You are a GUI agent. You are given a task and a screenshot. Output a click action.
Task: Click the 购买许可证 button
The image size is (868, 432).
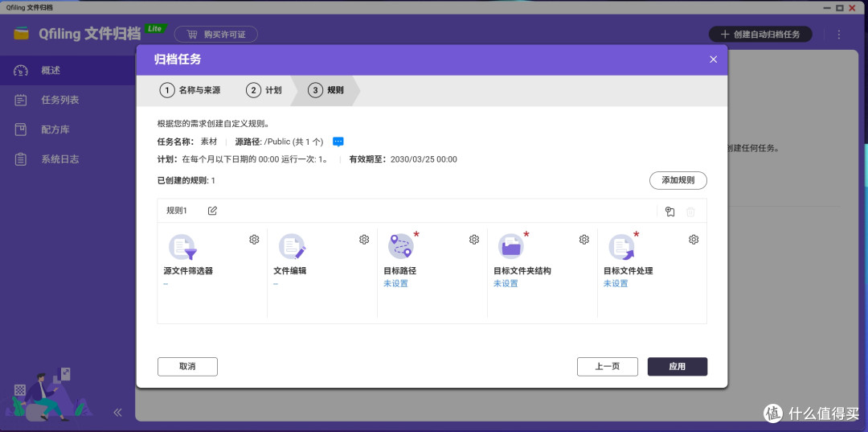pos(216,35)
